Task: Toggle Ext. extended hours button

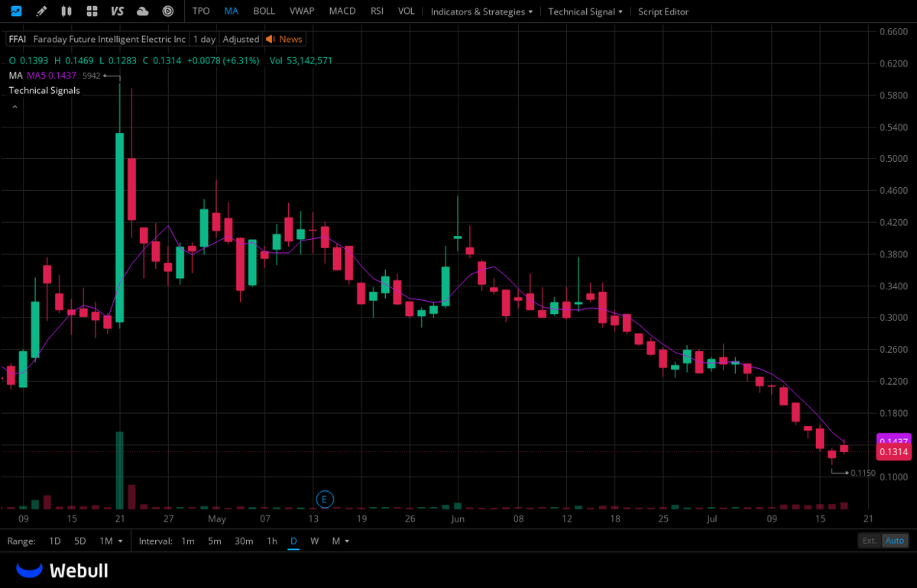Action: pyautogui.click(x=870, y=541)
